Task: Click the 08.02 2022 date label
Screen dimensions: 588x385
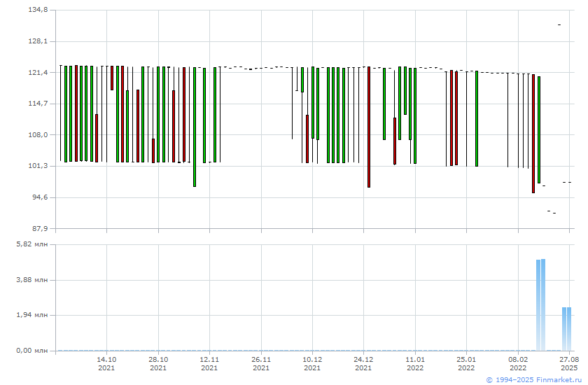Action: (518, 363)
